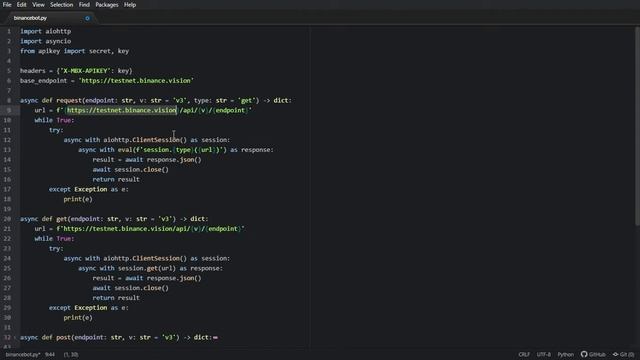This screenshot has width=640, height=360.
Task: Click line number 1 in the gutter
Action: click(9, 31)
